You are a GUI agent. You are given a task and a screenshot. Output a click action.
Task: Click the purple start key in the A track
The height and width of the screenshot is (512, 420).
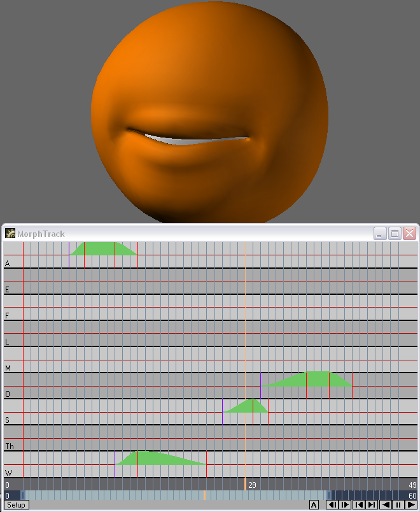pos(69,255)
